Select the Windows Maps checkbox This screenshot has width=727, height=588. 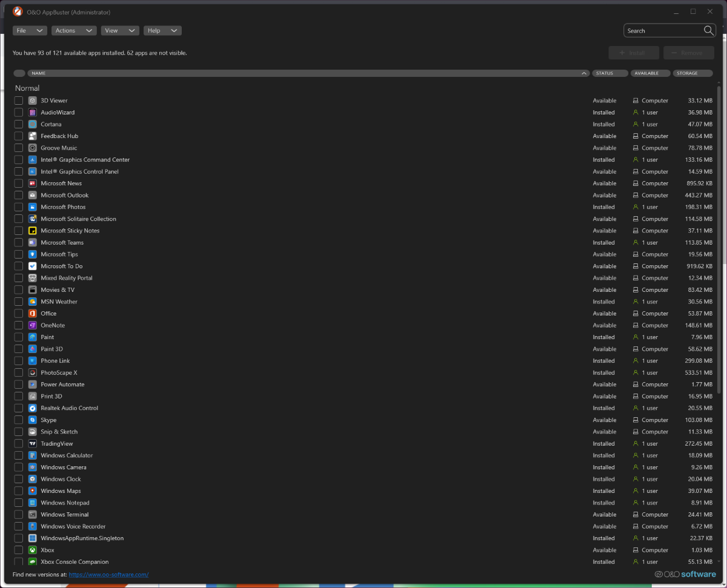click(x=19, y=491)
